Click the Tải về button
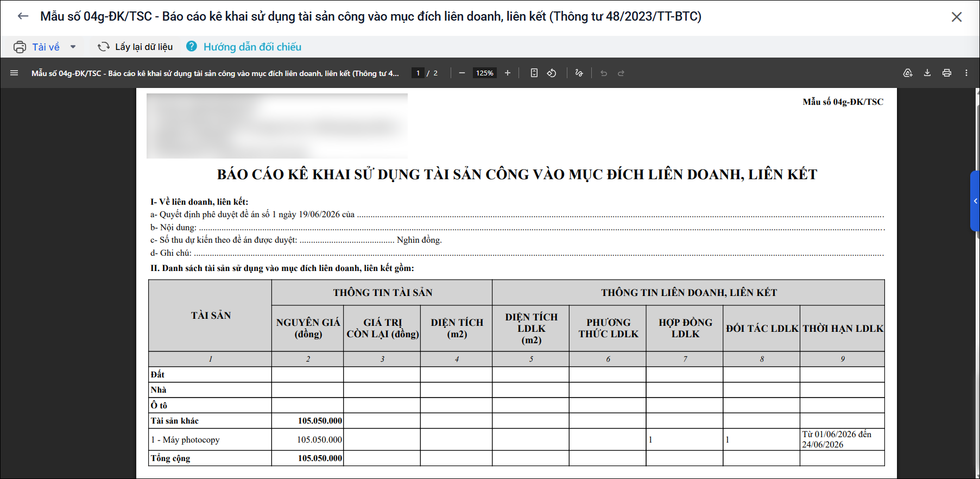The height and width of the screenshot is (479, 980). click(46, 47)
